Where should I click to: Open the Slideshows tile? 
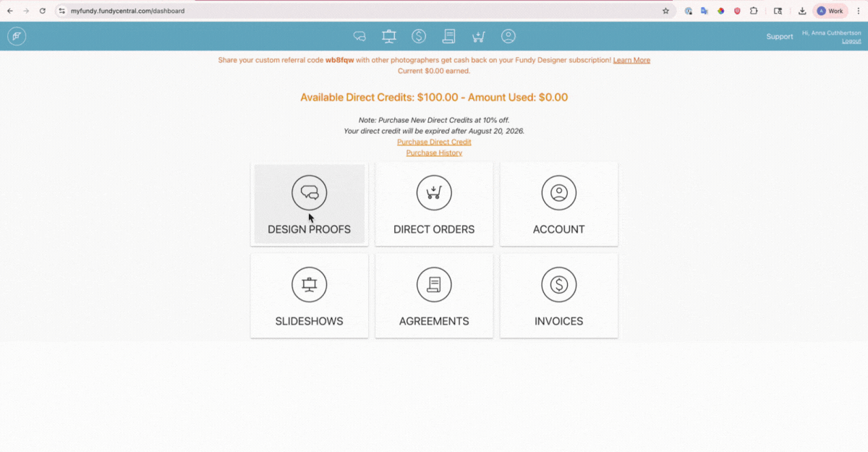click(310, 296)
